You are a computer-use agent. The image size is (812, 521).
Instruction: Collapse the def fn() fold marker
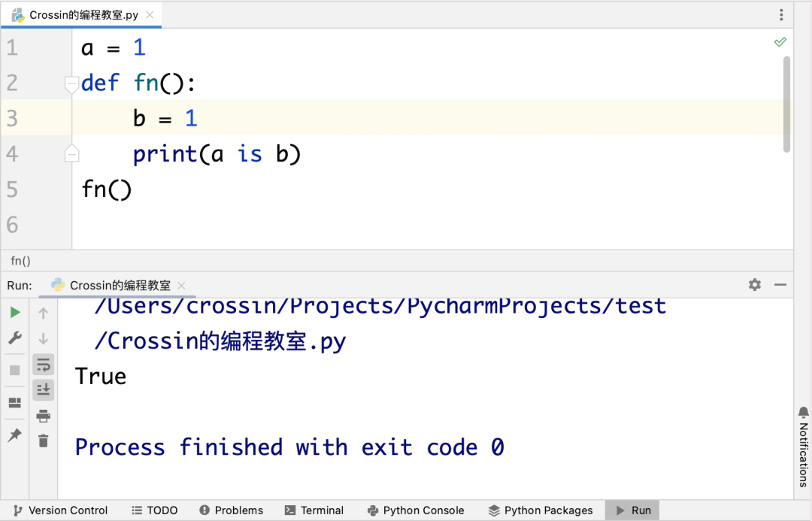coord(72,84)
